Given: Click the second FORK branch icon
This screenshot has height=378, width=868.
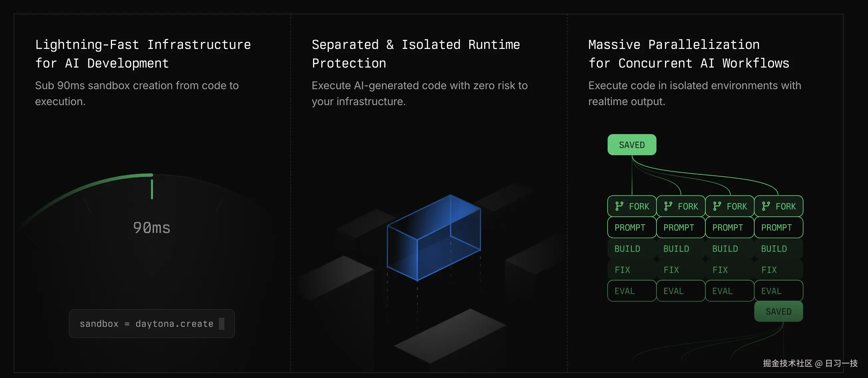Looking at the screenshot, I should point(668,206).
